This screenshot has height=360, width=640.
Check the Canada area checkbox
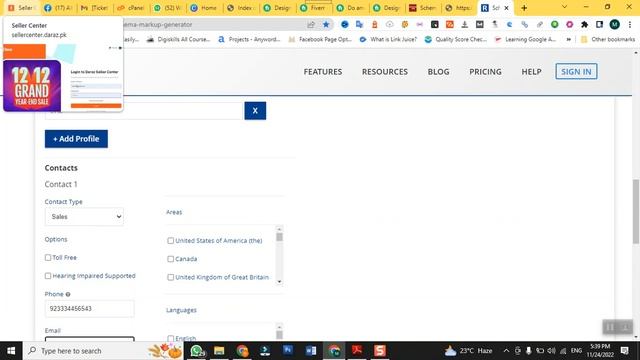coord(171,259)
